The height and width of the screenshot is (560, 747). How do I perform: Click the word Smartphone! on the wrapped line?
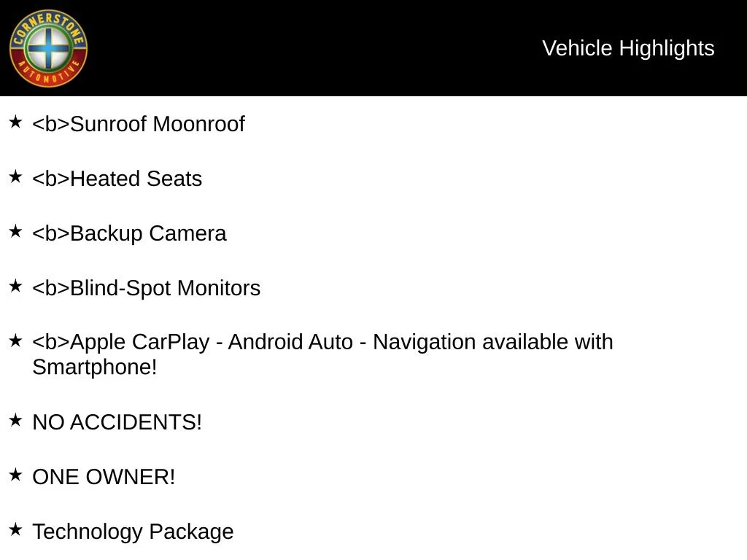coord(95,367)
